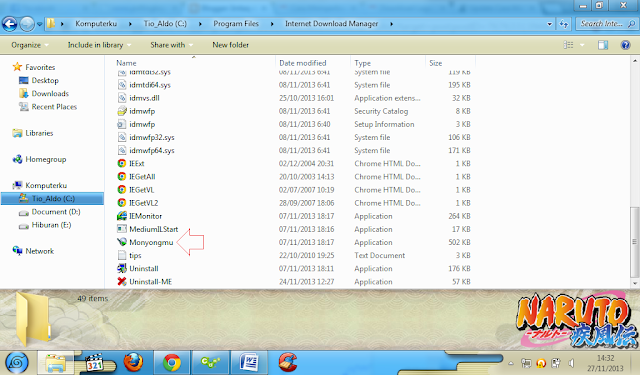
Task: Open Recent Places in Favorites
Action: click(x=48, y=107)
